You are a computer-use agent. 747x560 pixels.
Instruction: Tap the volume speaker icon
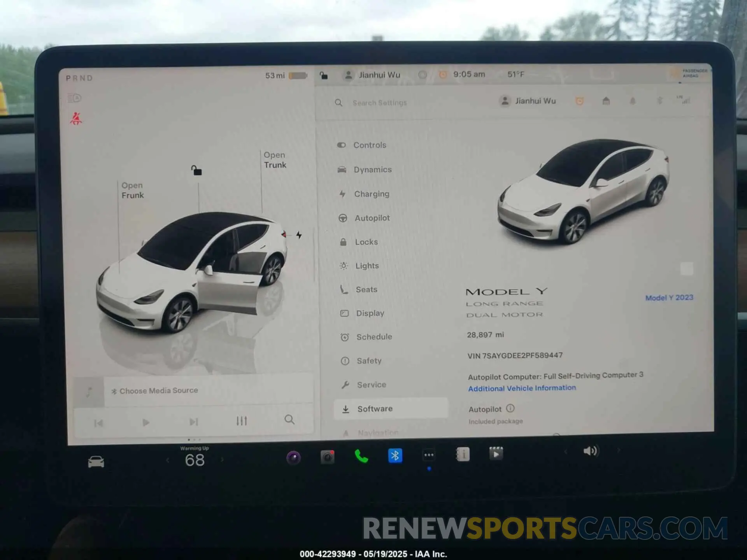tap(591, 451)
